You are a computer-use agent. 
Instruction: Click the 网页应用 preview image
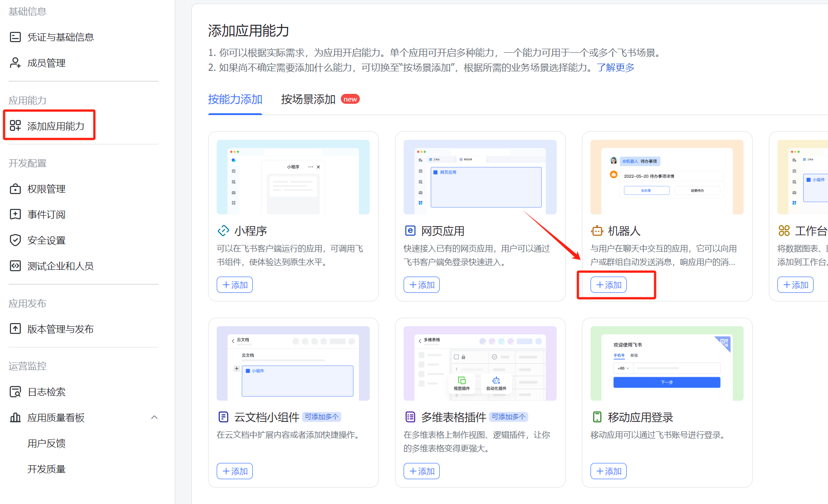480,177
